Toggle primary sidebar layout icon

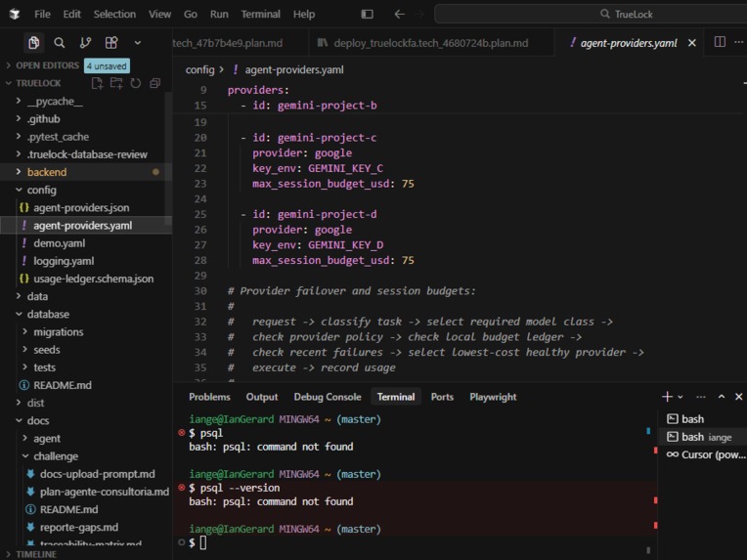point(367,15)
